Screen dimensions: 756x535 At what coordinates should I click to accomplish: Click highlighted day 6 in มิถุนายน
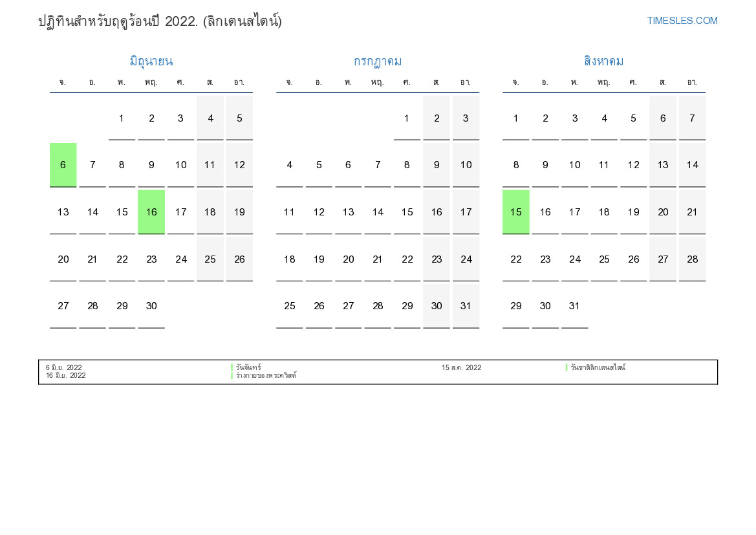coord(63,165)
